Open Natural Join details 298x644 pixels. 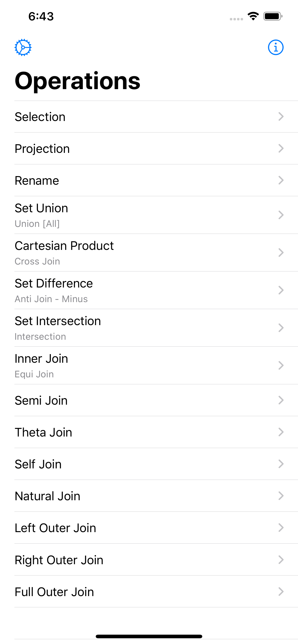pyautogui.click(x=149, y=496)
